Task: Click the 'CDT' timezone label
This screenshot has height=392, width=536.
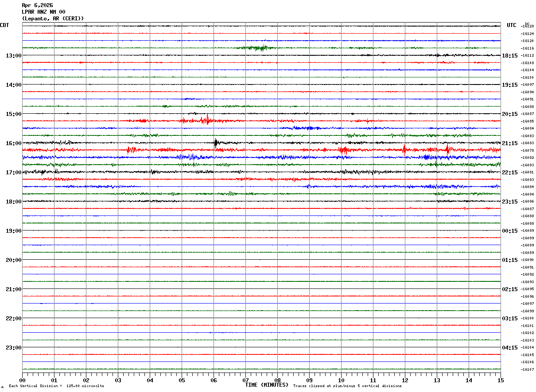Action: pyautogui.click(x=4, y=25)
